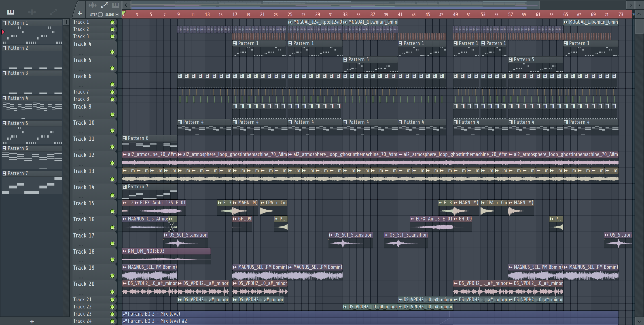This screenshot has width=644, height=325.
Task: Jump to bar 57 on the timeline
Action: click(511, 15)
